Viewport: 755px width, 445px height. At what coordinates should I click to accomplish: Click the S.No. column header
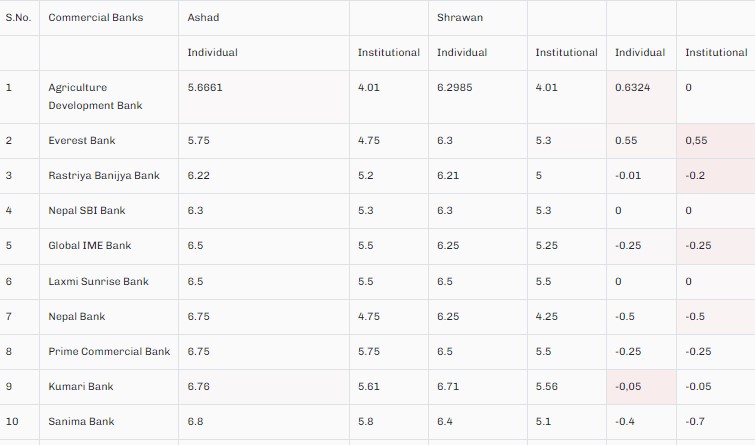[x=18, y=18]
